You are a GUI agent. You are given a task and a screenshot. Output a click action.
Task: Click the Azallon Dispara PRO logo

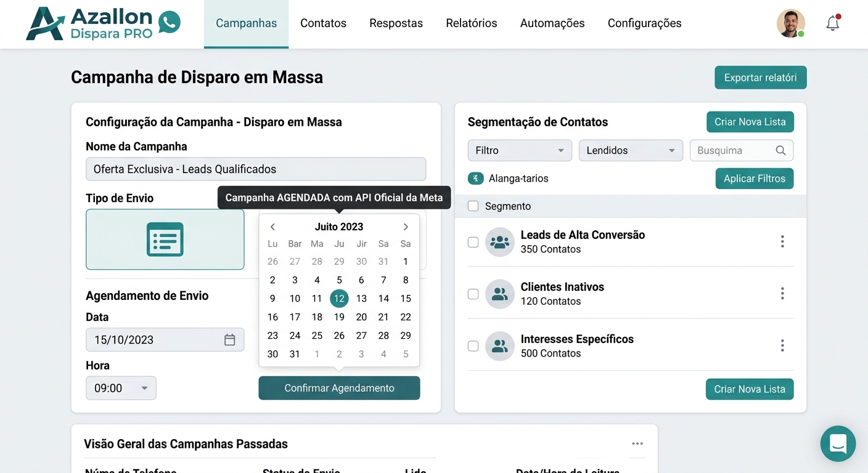(x=104, y=24)
